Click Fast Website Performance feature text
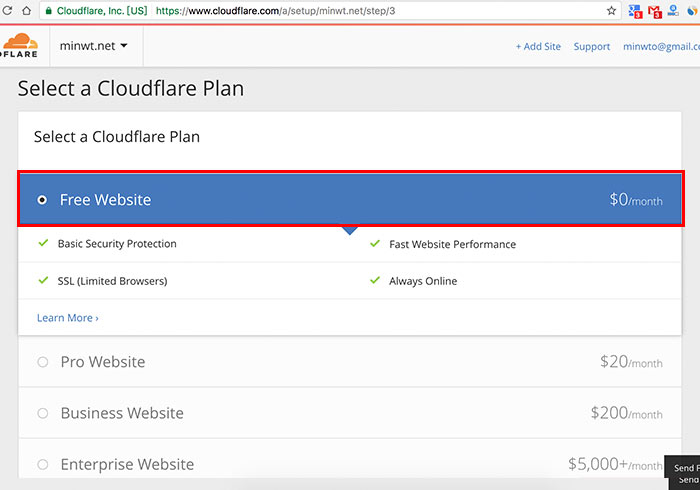This screenshot has width=700, height=490. coord(452,244)
